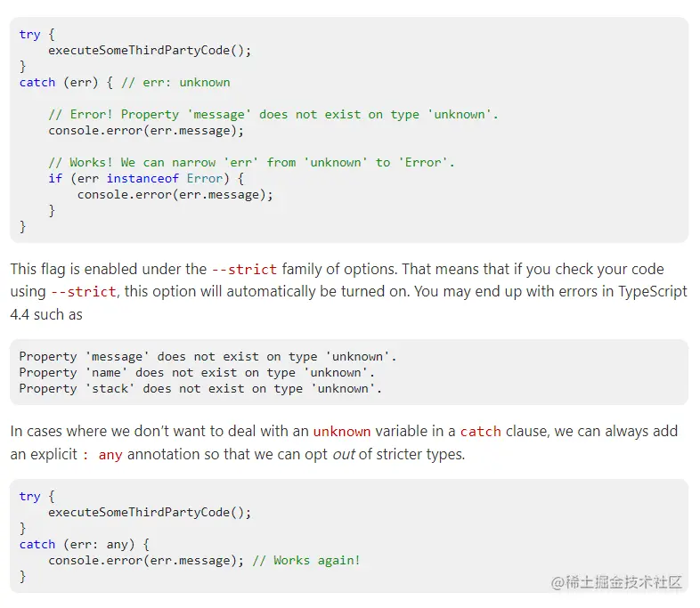Viewport: 700px width, 608px height.
Task: Click the red ': any' inline annotation
Action: coord(102,454)
